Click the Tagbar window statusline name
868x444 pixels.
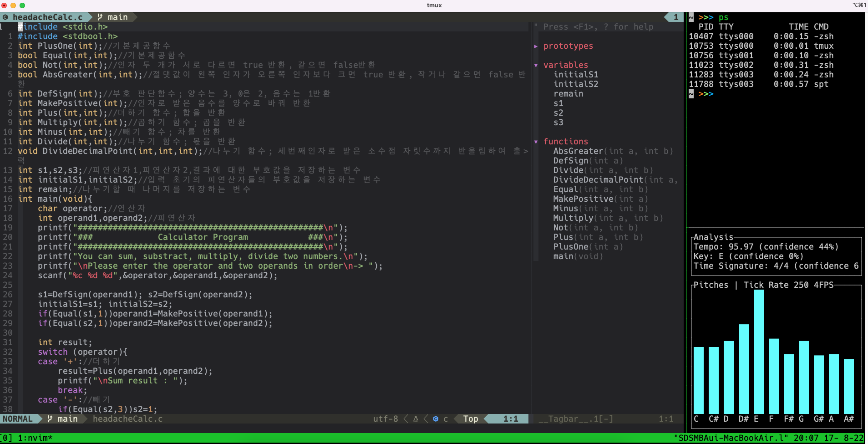pos(576,419)
